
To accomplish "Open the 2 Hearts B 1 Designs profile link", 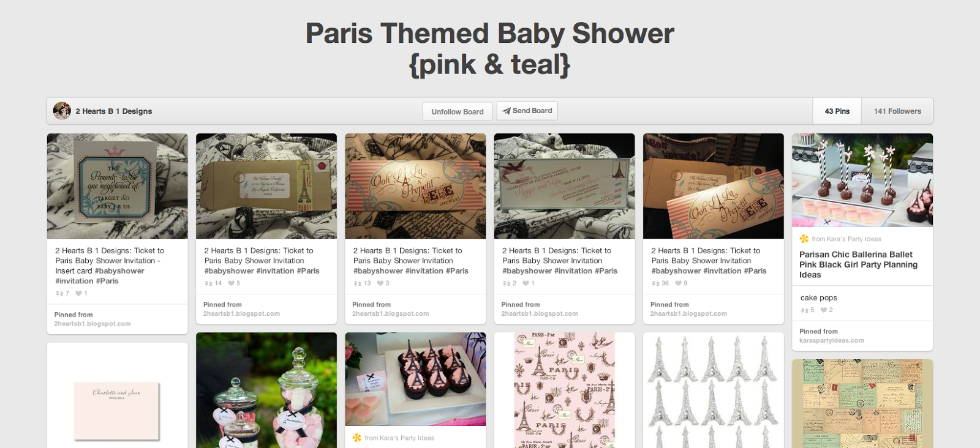I will click(114, 111).
